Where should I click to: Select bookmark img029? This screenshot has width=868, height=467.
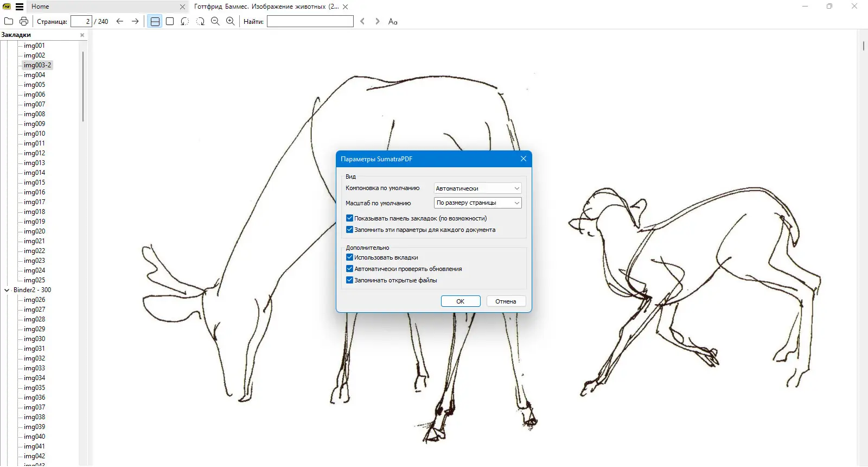click(x=34, y=329)
